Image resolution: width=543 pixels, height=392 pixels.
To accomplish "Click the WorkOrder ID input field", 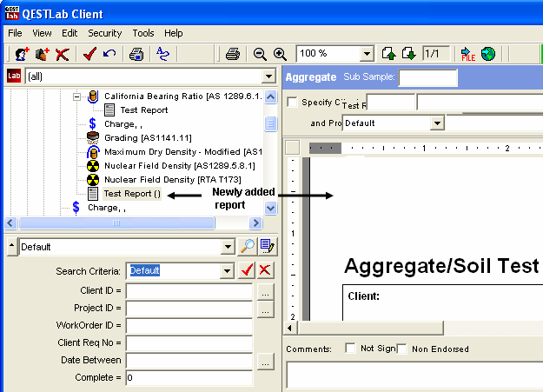I will [x=189, y=324].
